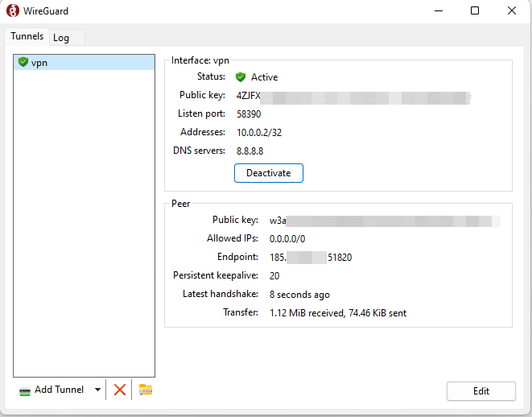Click the interface public key value
The width and height of the screenshot is (532, 417).
[353, 96]
